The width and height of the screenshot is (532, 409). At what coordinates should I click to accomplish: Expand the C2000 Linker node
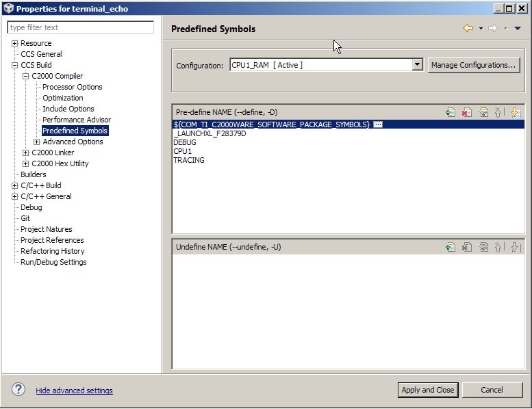[25, 153]
